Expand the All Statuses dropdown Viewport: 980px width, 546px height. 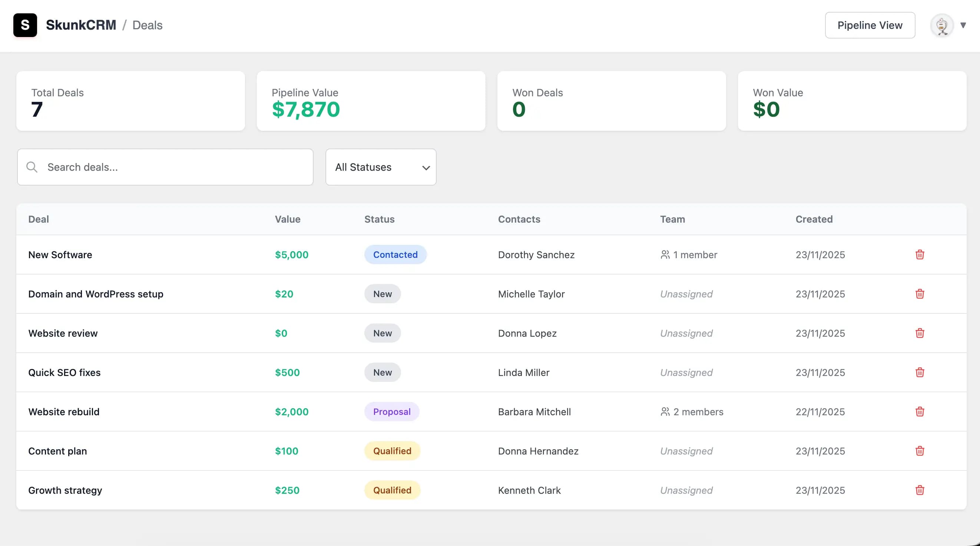(x=380, y=167)
